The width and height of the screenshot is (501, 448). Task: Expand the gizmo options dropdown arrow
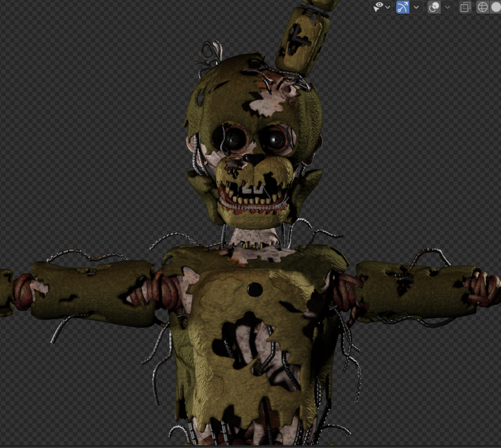pyautogui.click(x=416, y=7)
